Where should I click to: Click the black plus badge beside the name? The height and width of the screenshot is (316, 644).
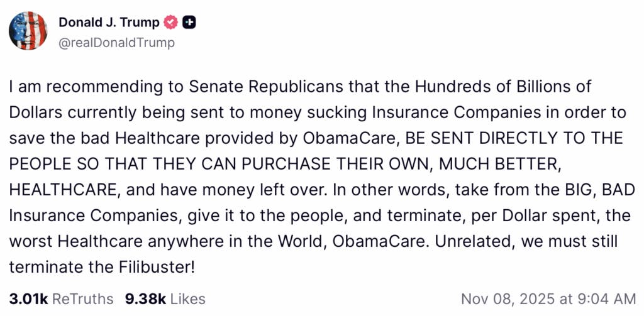tap(189, 23)
